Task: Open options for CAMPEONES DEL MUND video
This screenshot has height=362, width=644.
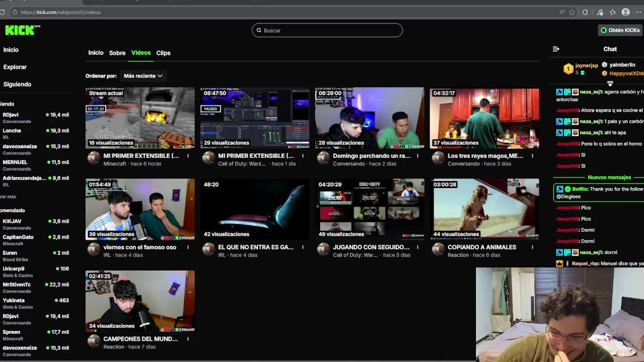Action: [x=188, y=339]
